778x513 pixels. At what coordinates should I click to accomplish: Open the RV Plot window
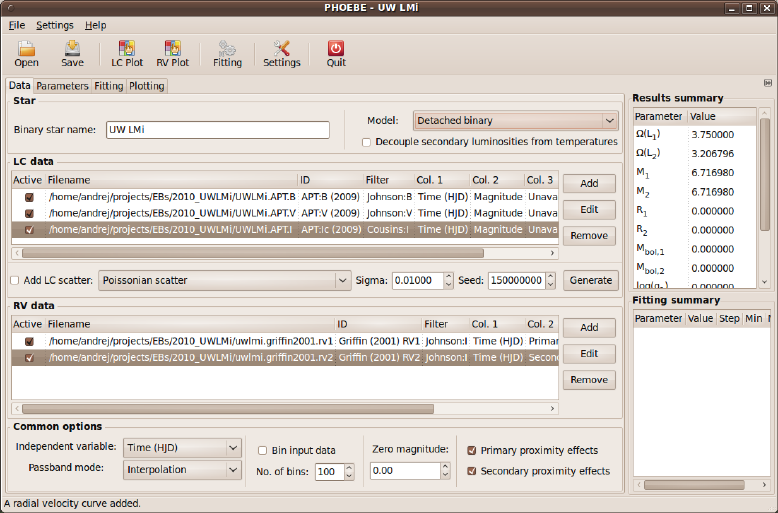coord(173,53)
